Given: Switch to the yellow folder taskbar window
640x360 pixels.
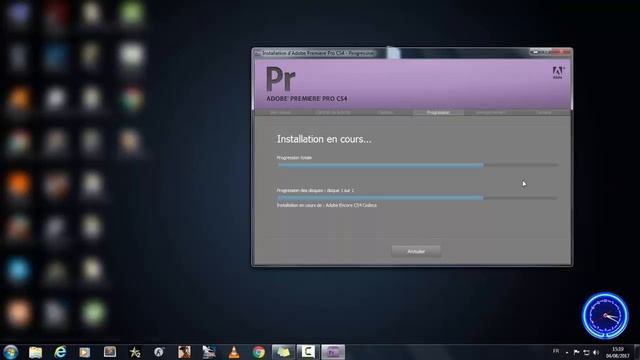Looking at the screenshot, I should pyautogui.click(x=283, y=352).
